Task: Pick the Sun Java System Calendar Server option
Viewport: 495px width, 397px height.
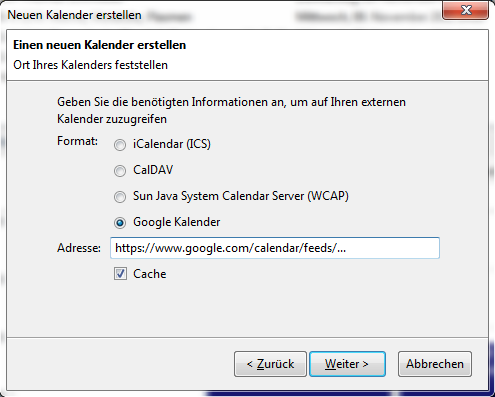Action: [120, 197]
